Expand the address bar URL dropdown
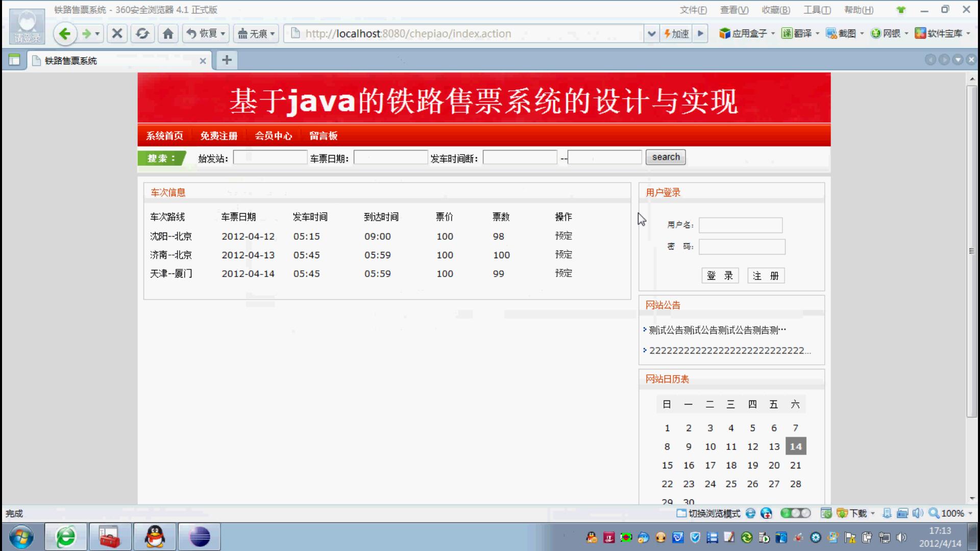980x551 pixels. (x=651, y=34)
